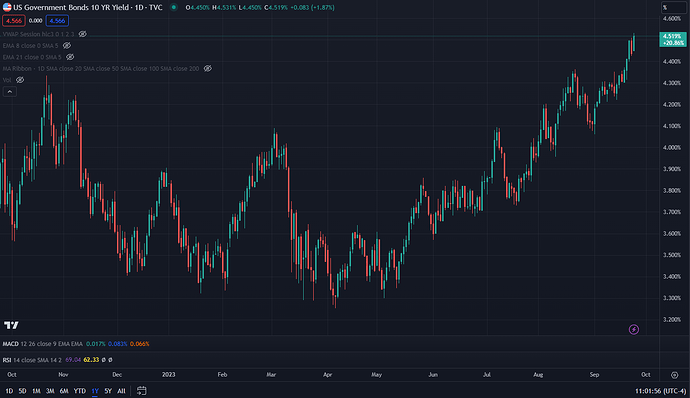Select the 1D time range
The image size is (690, 398).
(x=9, y=391)
